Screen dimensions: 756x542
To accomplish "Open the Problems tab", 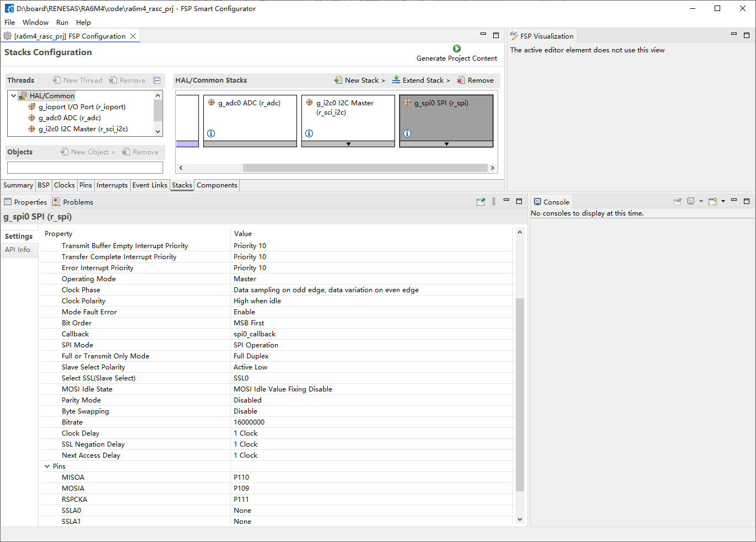I will point(73,202).
